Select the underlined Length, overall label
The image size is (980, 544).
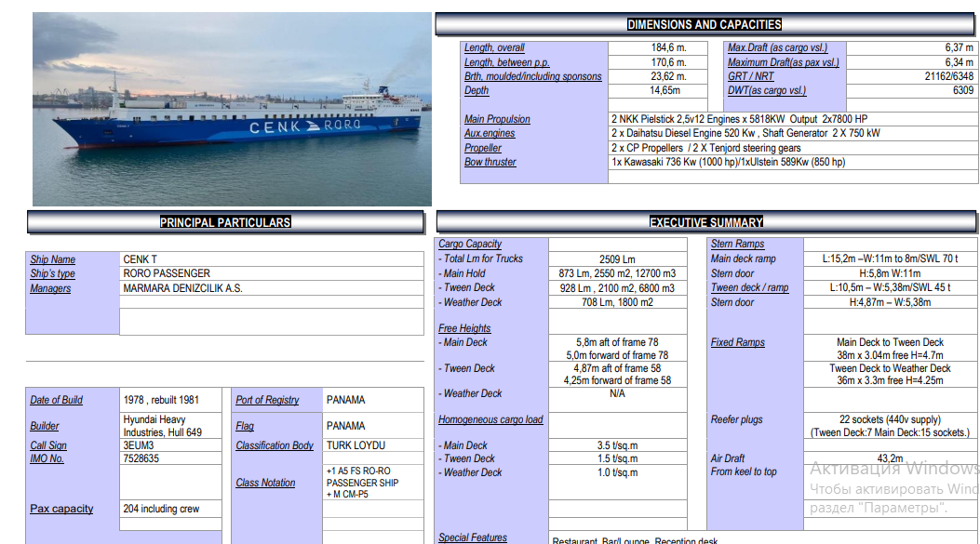coord(494,48)
